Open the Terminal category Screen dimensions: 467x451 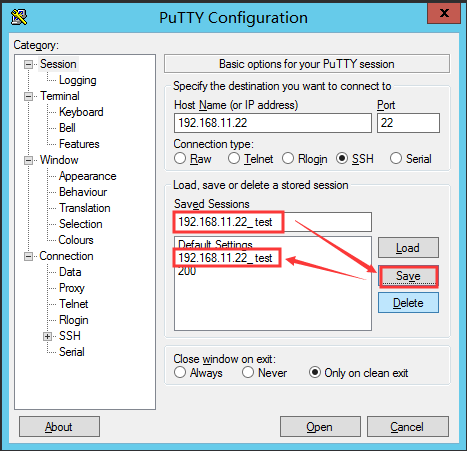(60, 96)
